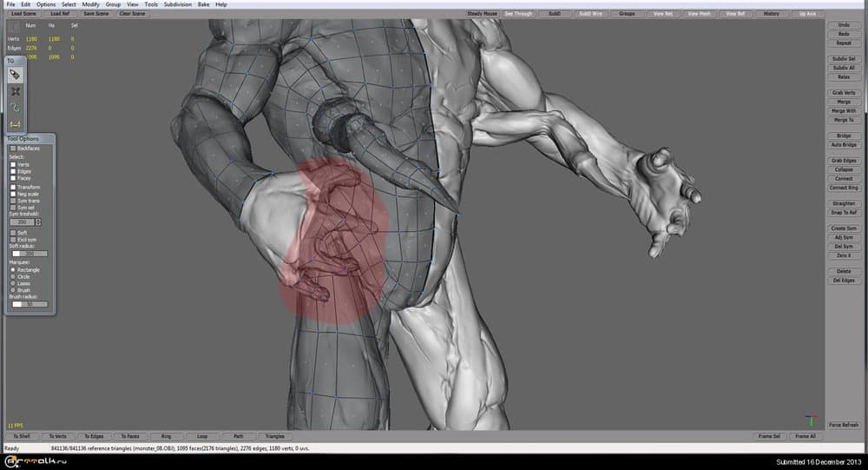Click the Auto Bridge button
Viewport: 868px width, 470px height.
pos(844,145)
